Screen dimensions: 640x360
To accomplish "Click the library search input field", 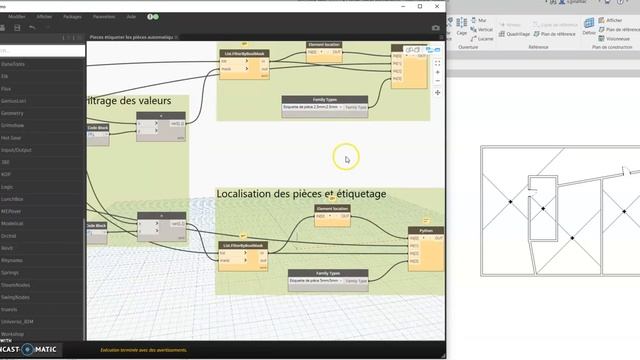I will point(42,51).
